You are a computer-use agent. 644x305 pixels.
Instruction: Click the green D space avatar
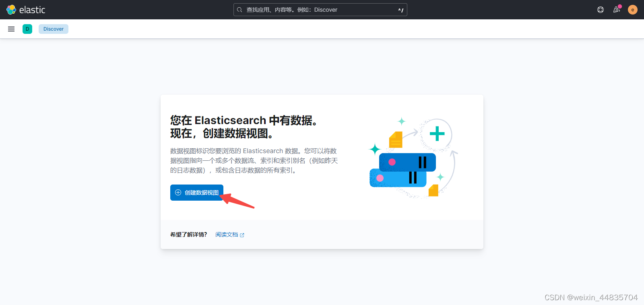(27, 29)
